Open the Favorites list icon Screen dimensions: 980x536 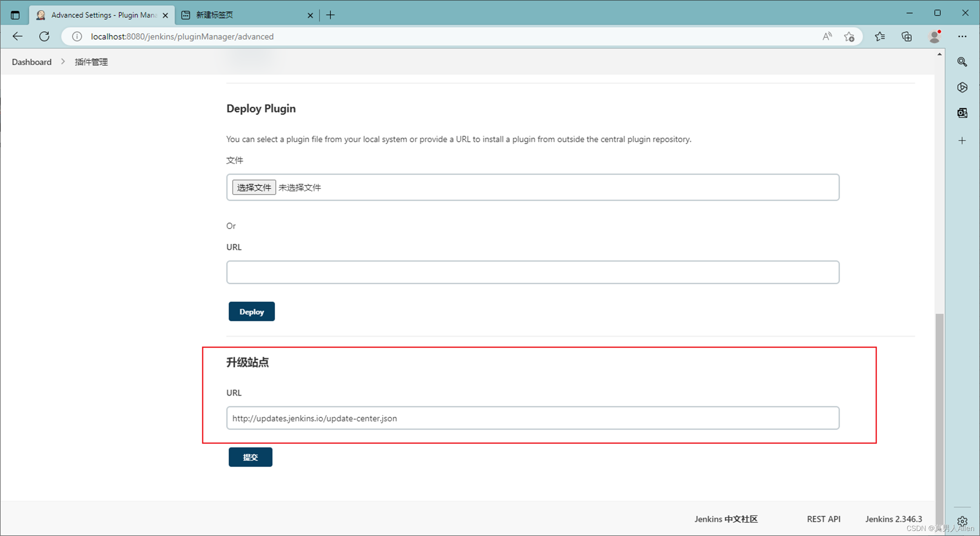[880, 36]
